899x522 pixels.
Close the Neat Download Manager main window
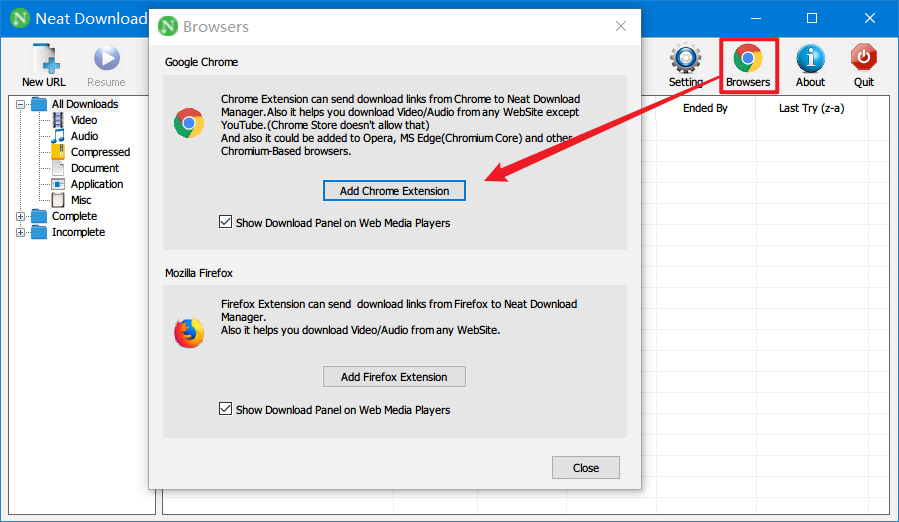(x=870, y=18)
